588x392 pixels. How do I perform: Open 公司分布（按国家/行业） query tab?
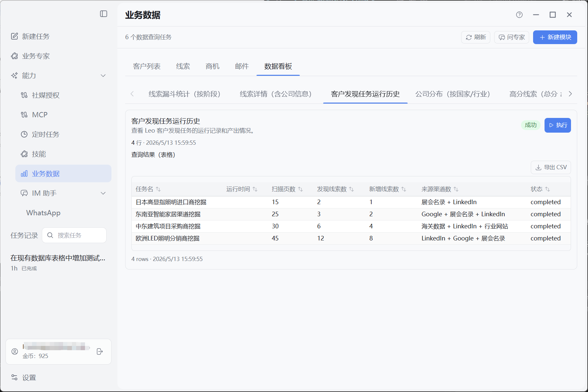coord(455,94)
